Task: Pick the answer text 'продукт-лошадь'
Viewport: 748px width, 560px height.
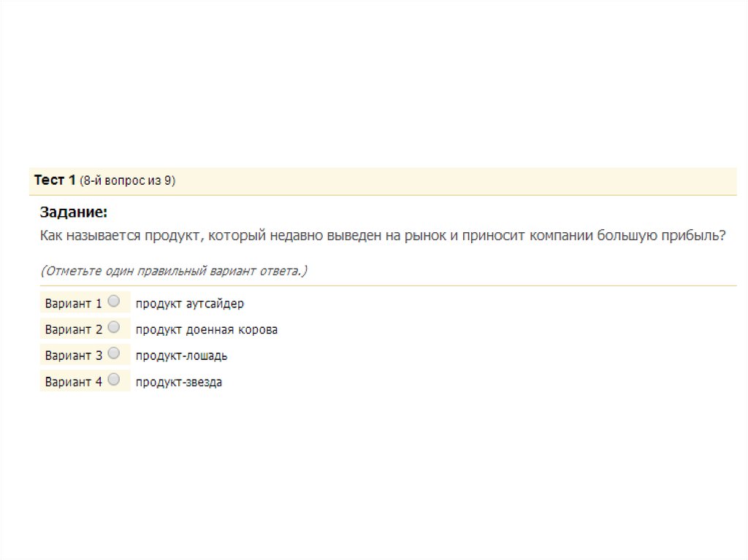Action: click(x=181, y=356)
